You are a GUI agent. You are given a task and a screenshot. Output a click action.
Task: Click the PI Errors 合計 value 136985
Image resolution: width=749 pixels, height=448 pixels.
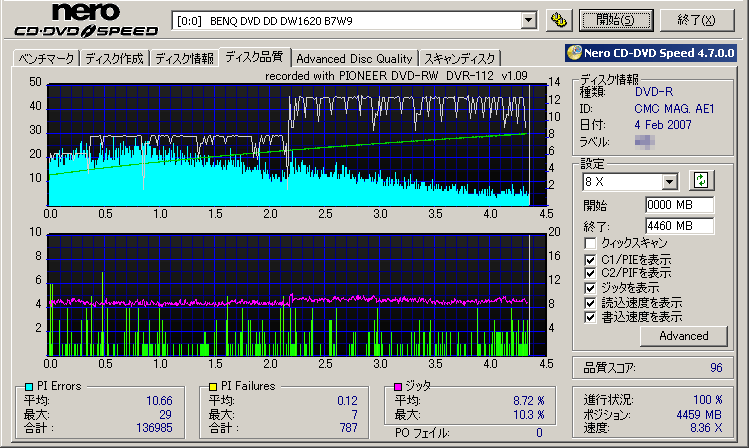coord(154,427)
